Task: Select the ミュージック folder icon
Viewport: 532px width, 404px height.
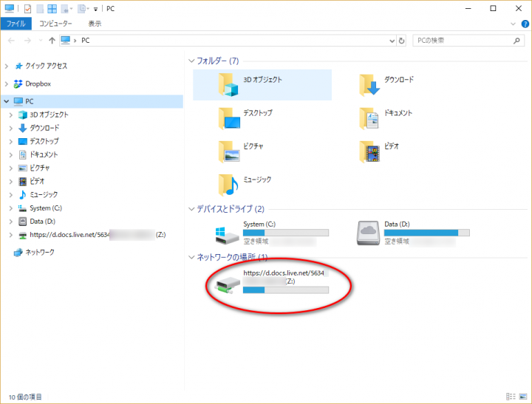Action: coord(230,183)
